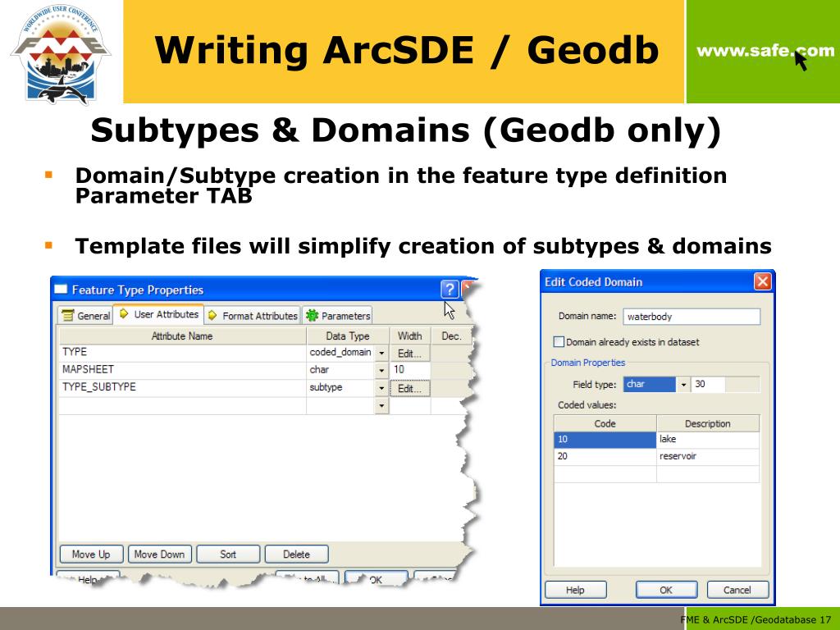This screenshot has width=840, height=630.
Task: Click the Domain name input field
Action: [691, 317]
